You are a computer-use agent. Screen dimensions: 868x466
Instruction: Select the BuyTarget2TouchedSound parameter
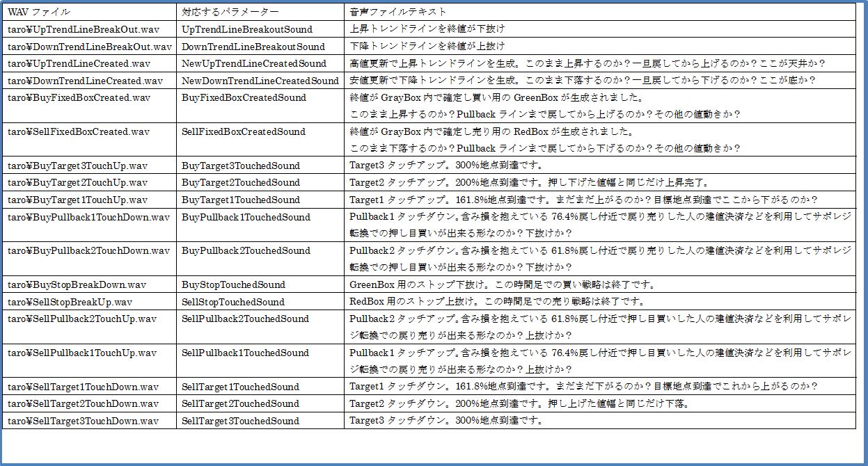241,182
